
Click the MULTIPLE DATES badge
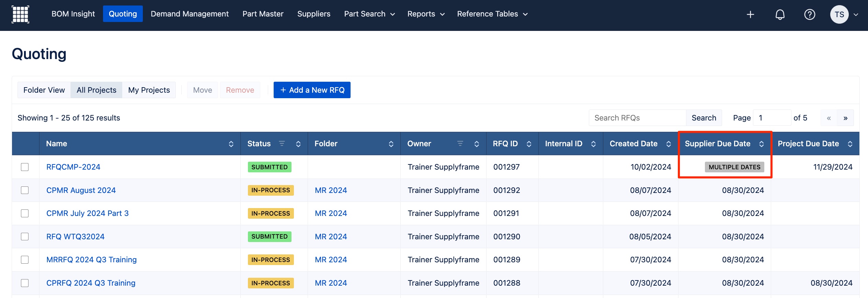(734, 167)
